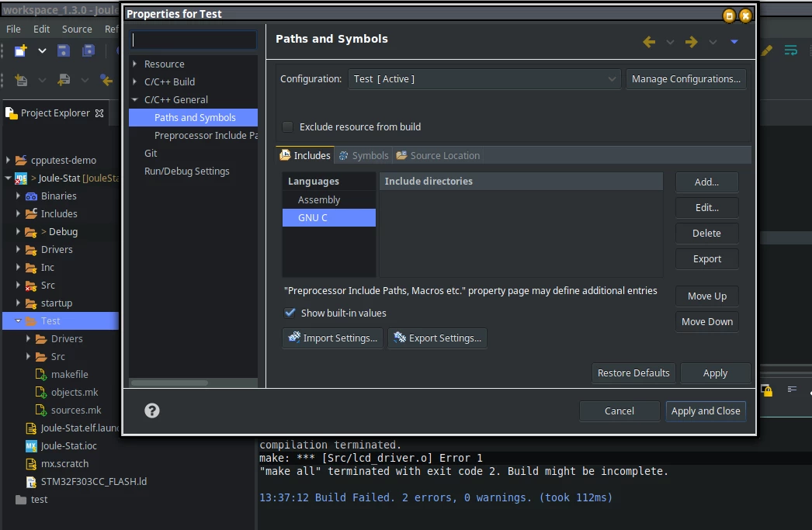Click the Edit... button
Image resolution: width=812 pixels, height=530 pixels.
click(707, 207)
